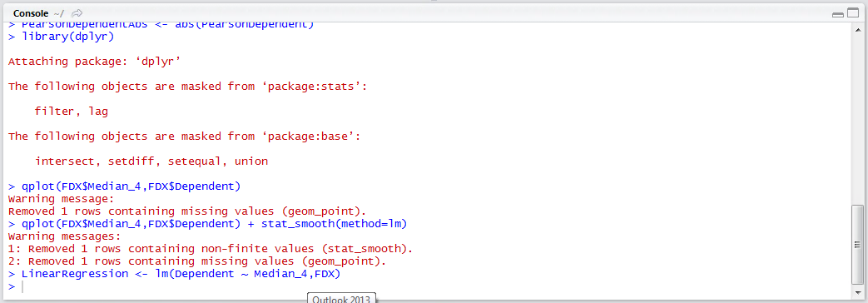Click the "intersect, setdiff, setequal, union" line
This screenshot has width=868, height=303.
[151, 161]
